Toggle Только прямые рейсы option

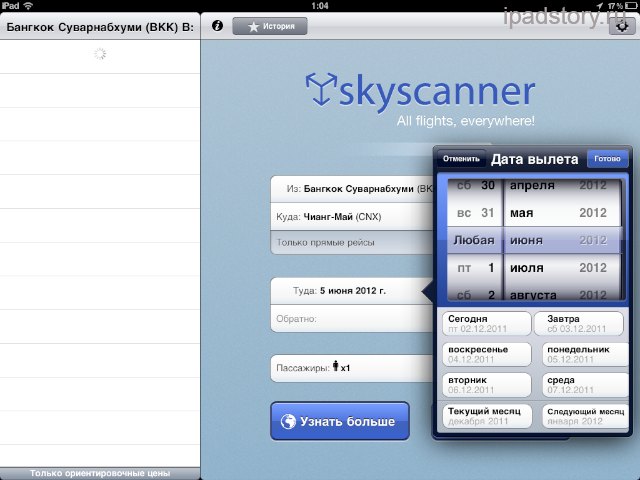click(x=352, y=242)
